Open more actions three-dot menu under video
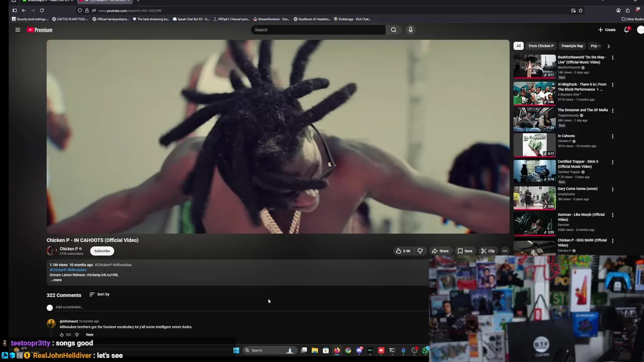This screenshot has width=644, height=362. tap(505, 251)
